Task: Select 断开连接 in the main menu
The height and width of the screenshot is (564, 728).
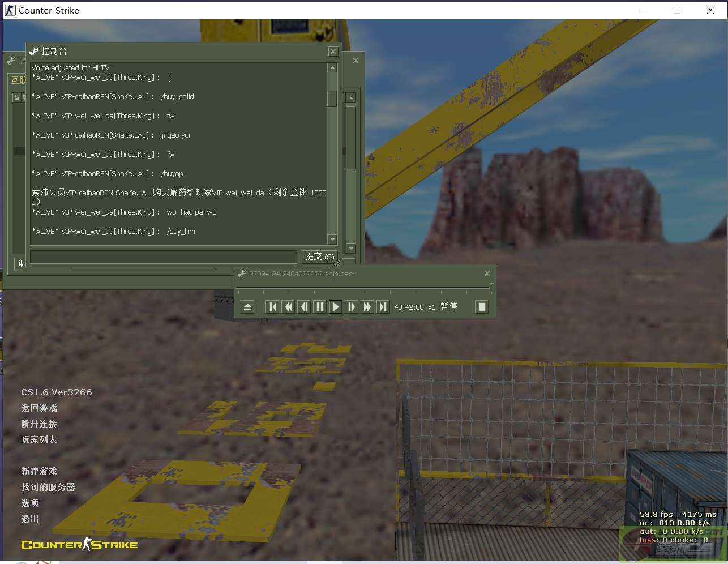Action: click(39, 424)
